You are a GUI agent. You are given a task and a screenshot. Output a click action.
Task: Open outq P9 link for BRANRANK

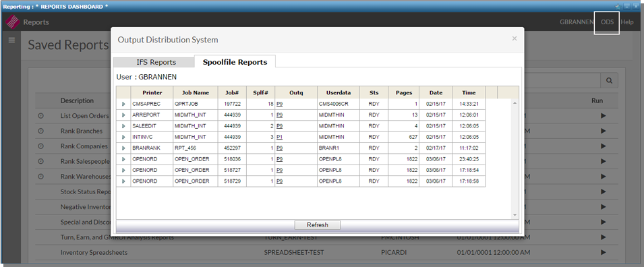(x=280, y=148)
